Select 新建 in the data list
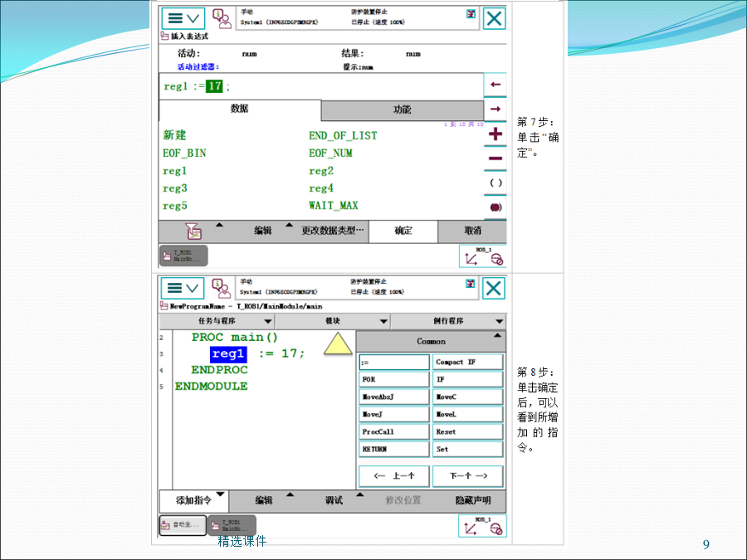 pyautogui.click(x=174, y=135)
